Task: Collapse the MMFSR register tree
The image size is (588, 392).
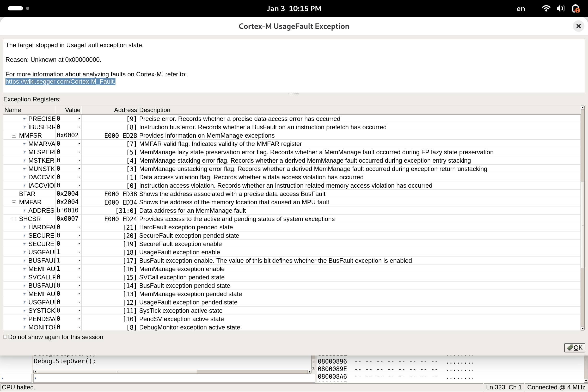Action: click(x=14, y=136)
